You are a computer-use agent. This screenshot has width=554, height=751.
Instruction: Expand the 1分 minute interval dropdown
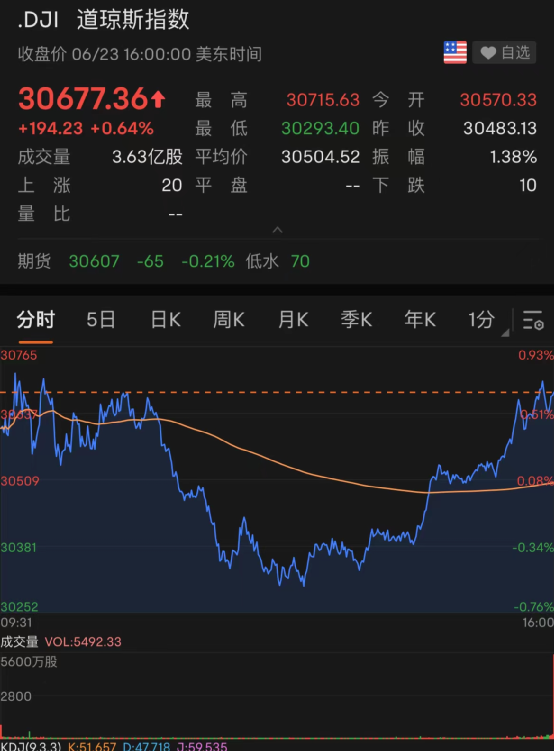pyautogui.click(x=481, y=319)
